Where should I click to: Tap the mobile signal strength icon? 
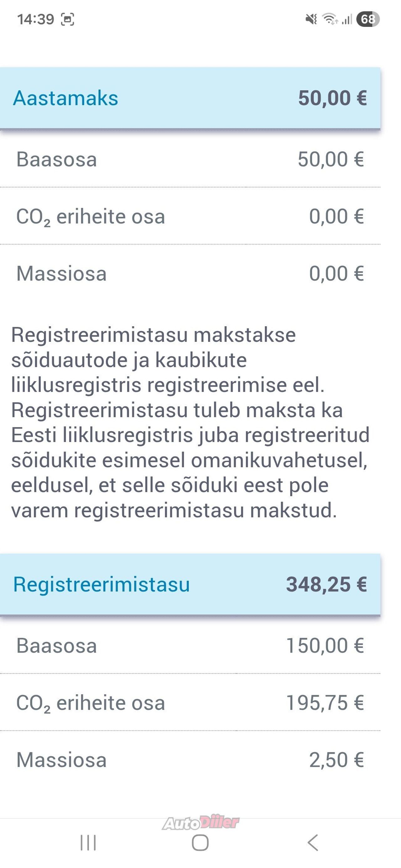pos(347,19)
